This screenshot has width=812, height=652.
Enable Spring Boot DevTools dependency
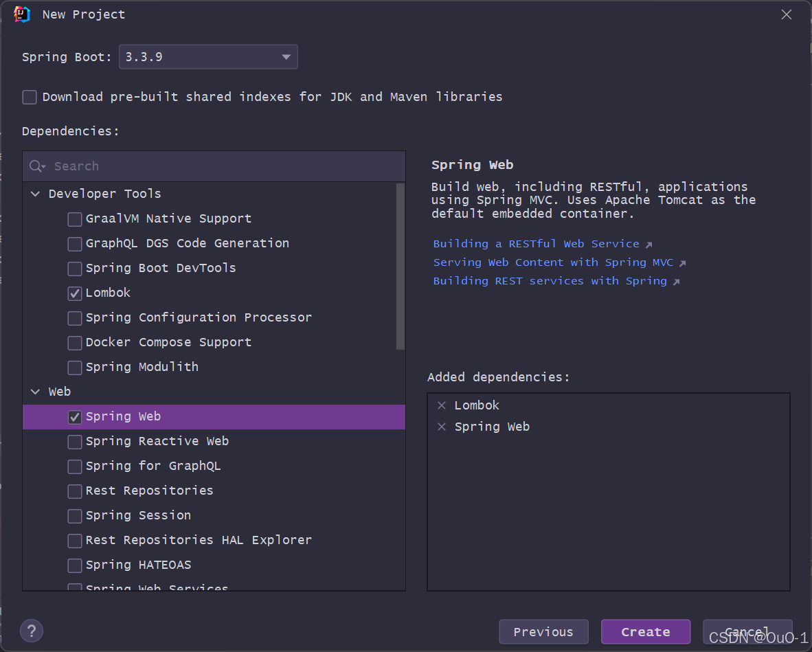[x=75, y=269]
